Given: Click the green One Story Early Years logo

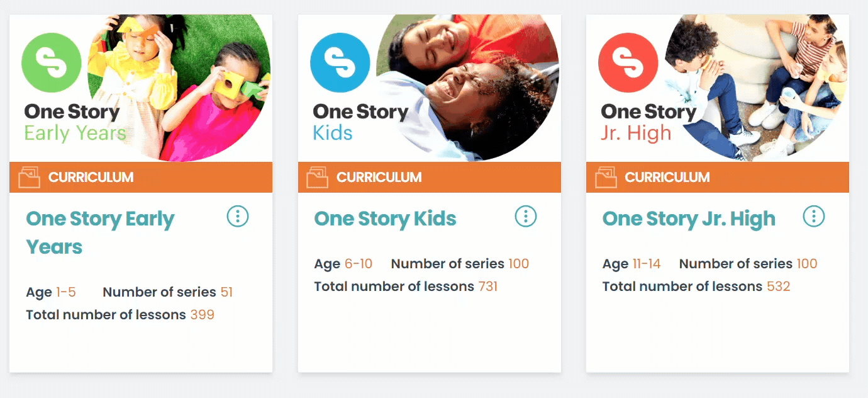Looking at the screenshot, I should [52, 63].
